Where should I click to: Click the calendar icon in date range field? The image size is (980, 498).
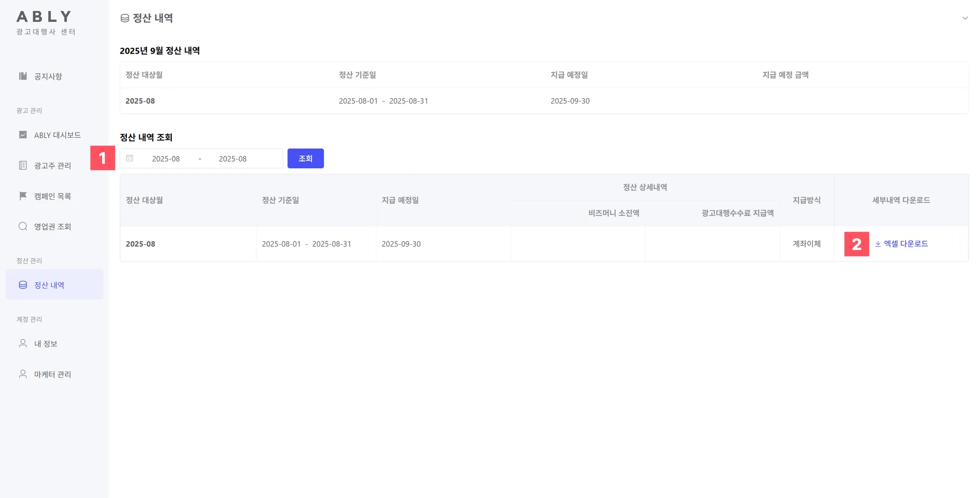[x=130, y=158]
